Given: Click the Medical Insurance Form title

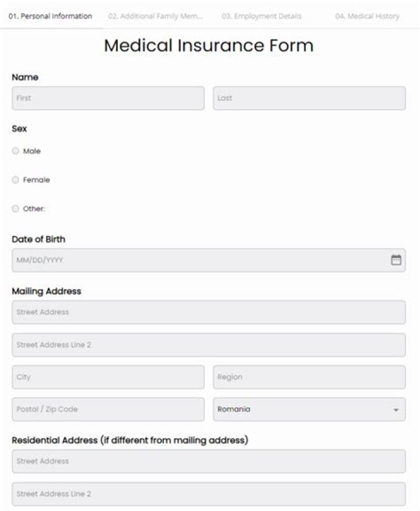Looking at the screenshot, I should pos(209,45).
